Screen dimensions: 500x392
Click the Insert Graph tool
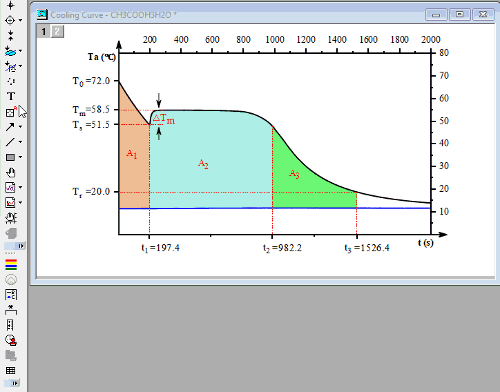[10, 202]
